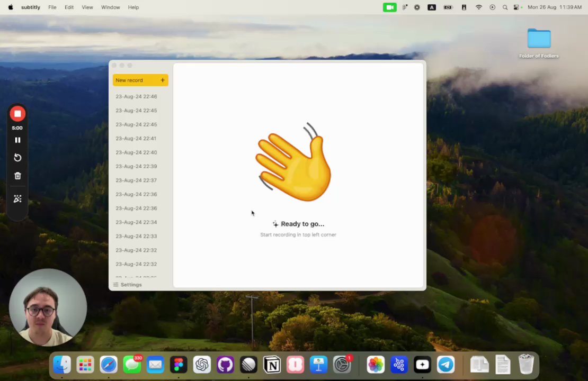Click the webcam preview bubble
The height and width of the screenshot is (381, 588).
(48, 307)
